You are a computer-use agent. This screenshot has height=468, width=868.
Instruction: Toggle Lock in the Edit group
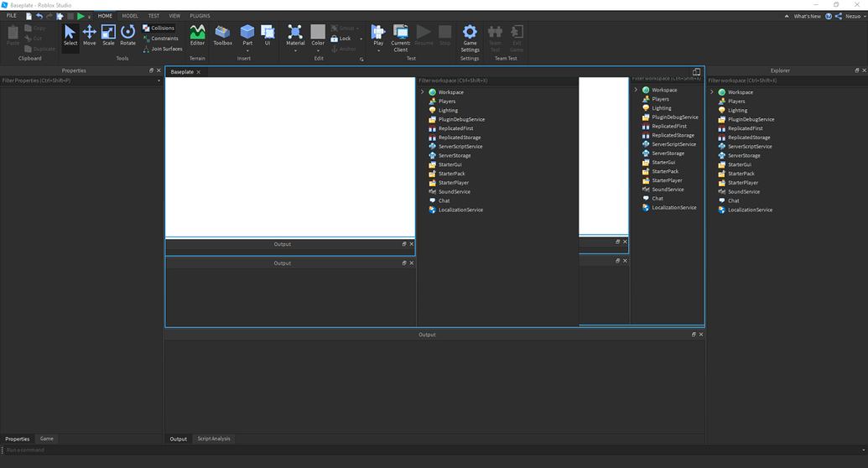340,39
